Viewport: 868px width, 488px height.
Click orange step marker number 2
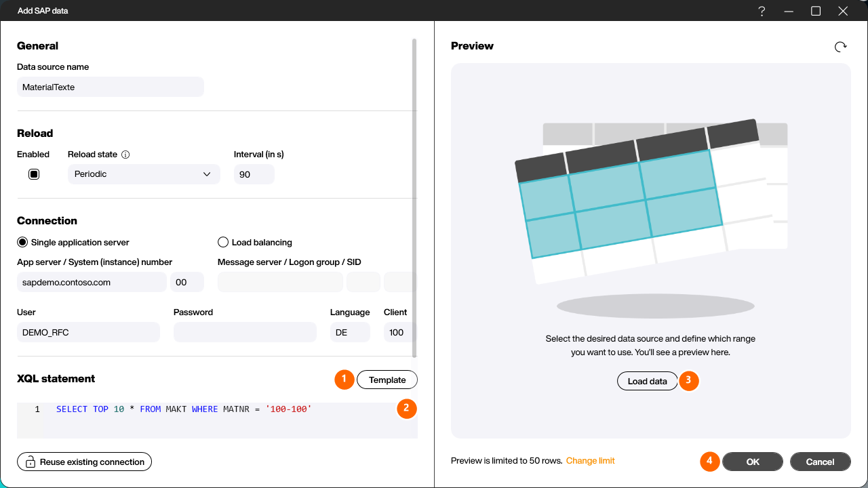(x=406, y=408)
